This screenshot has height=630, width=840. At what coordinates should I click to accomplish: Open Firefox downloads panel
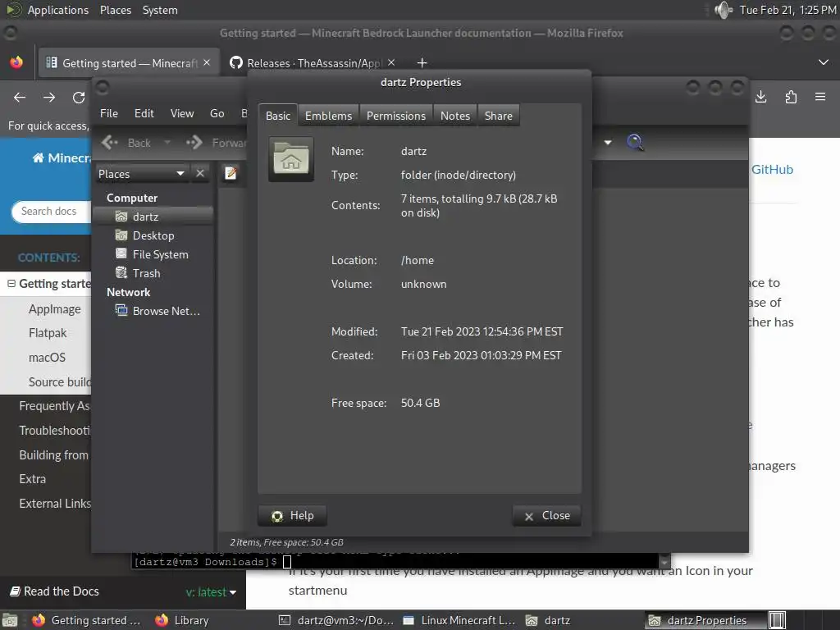(760, 97)
